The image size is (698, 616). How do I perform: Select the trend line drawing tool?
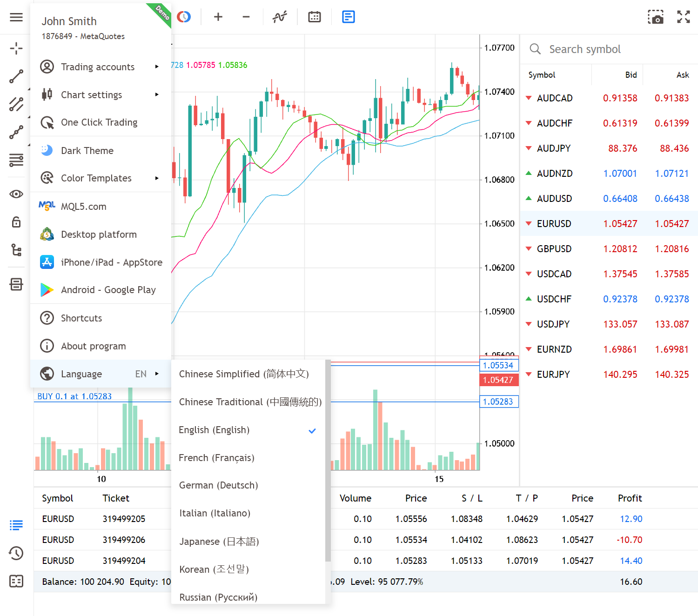coord(16,76)
